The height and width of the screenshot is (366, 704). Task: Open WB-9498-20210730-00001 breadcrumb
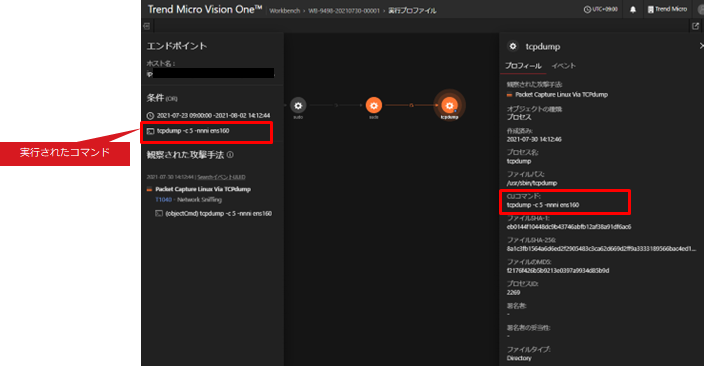click(344, 11)
